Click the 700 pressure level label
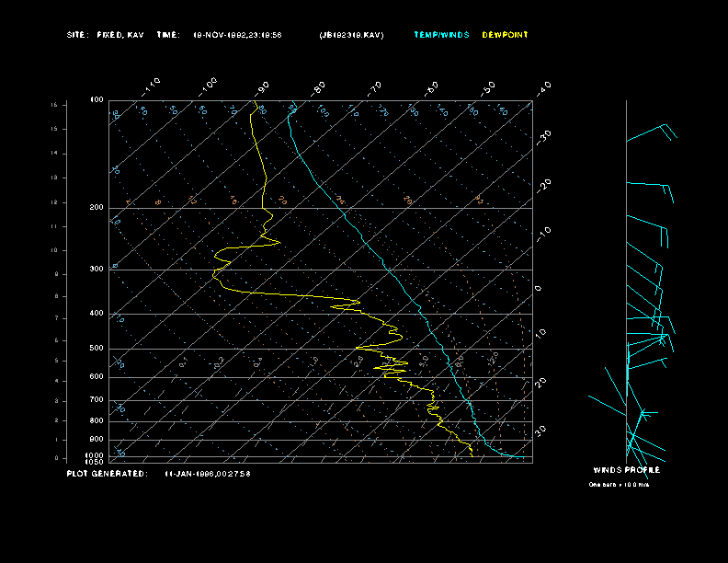Screen dimensions: 728x563 [x=97, y=400]
